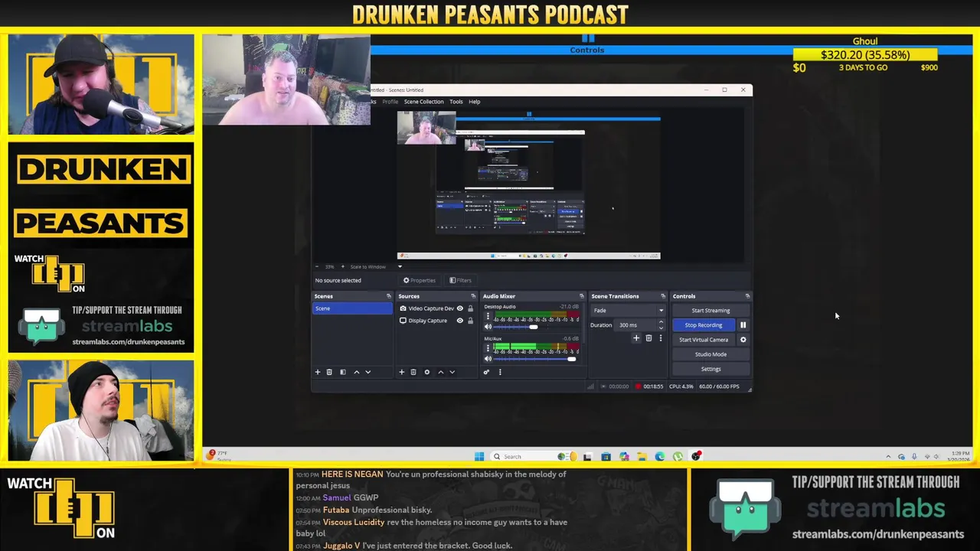
Task: Select the Scene item in the Scenes list
Action: click(x=352, y=308)
